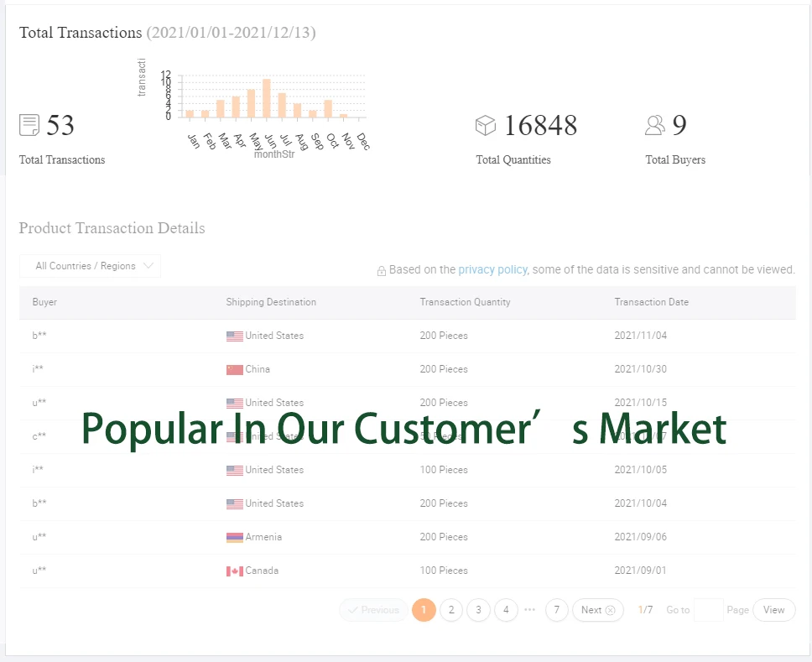Select page 3 in pagination

pos(478,610)
